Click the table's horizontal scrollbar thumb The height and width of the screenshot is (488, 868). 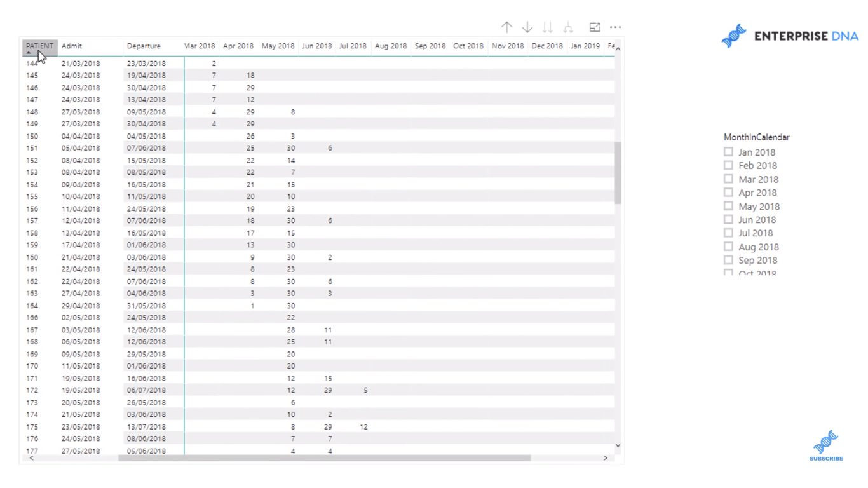324,457
